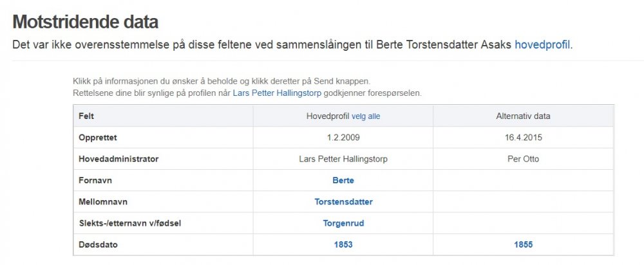Click the Motstridende data heading
644x265 pixels.
tap(85, 21)
